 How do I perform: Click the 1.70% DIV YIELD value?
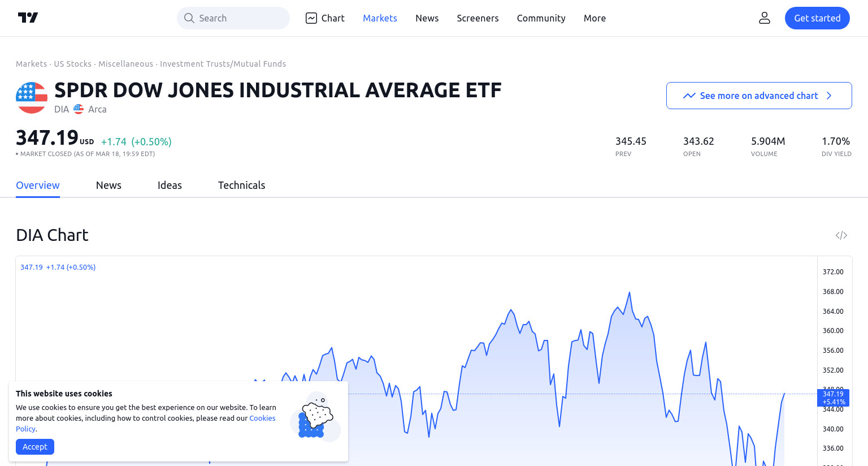(x=836, y=141)
